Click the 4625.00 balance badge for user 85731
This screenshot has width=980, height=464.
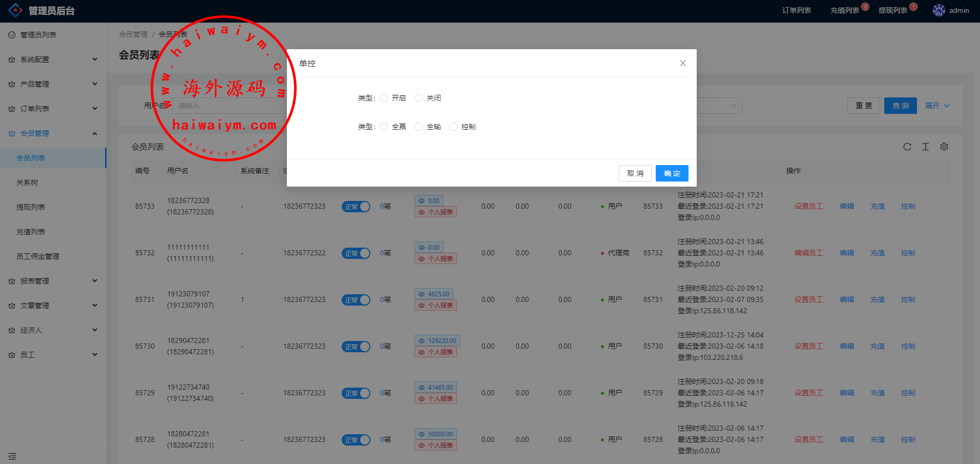[x=434, y=294]
